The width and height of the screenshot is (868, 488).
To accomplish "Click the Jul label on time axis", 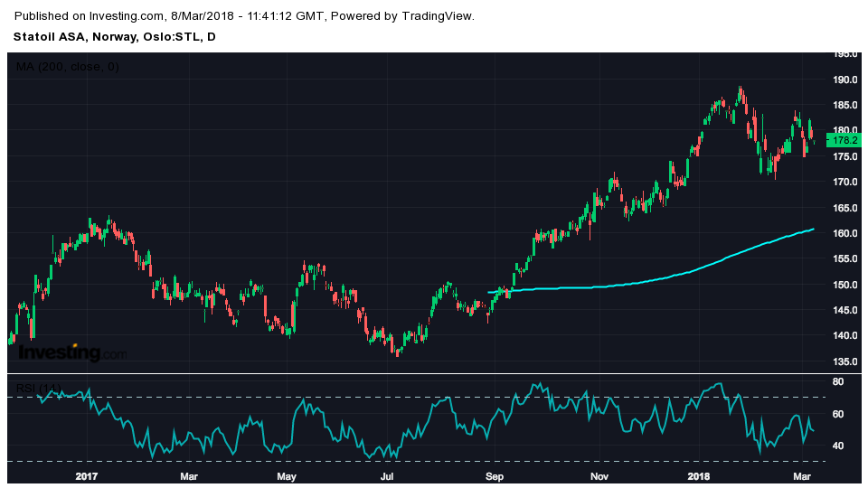I will point(386,476).
